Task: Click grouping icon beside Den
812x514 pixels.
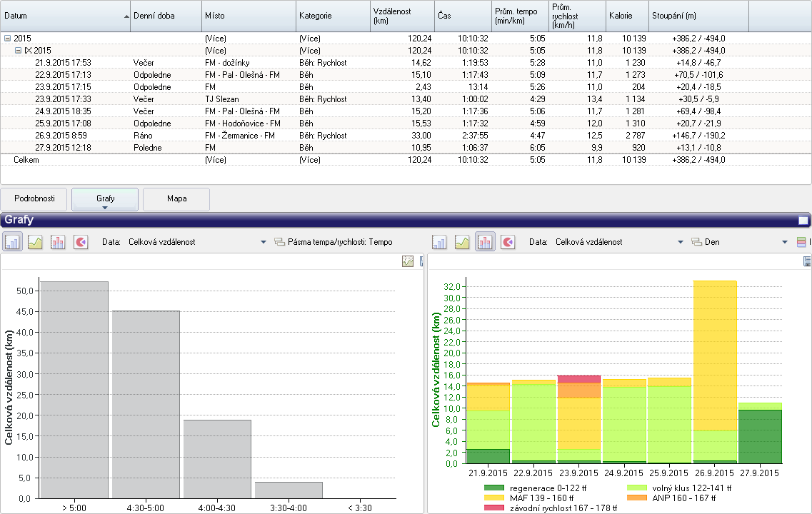Action: click(x=696, y=242)
